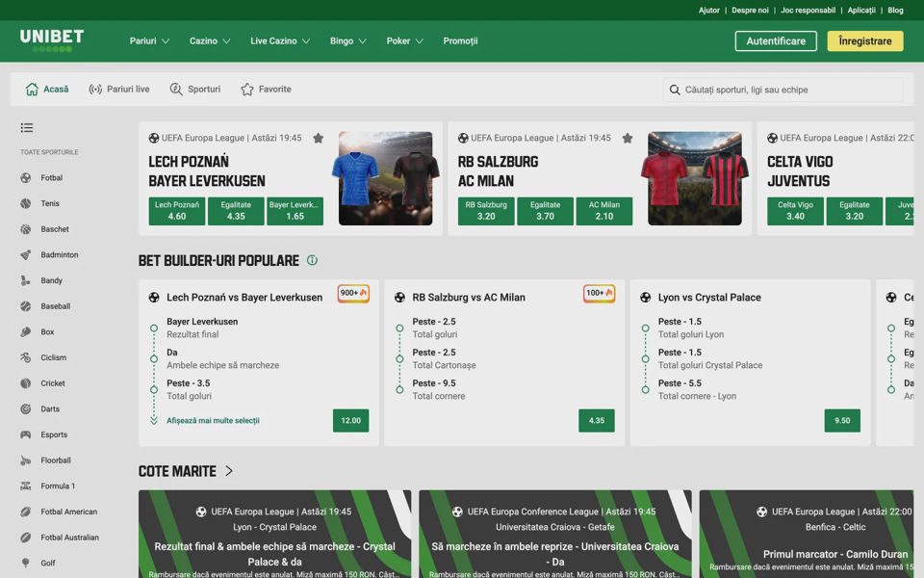The height and width of the screenshot is (578, 924).
Task: Select Lech Poznań odds 4.60
Action: coord(177,211)
